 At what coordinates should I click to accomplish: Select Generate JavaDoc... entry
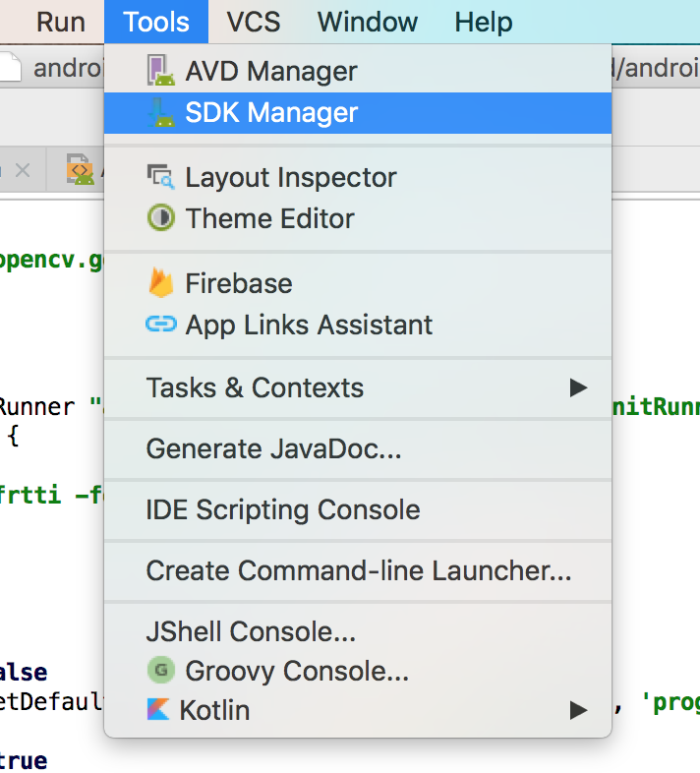[358, 448]
